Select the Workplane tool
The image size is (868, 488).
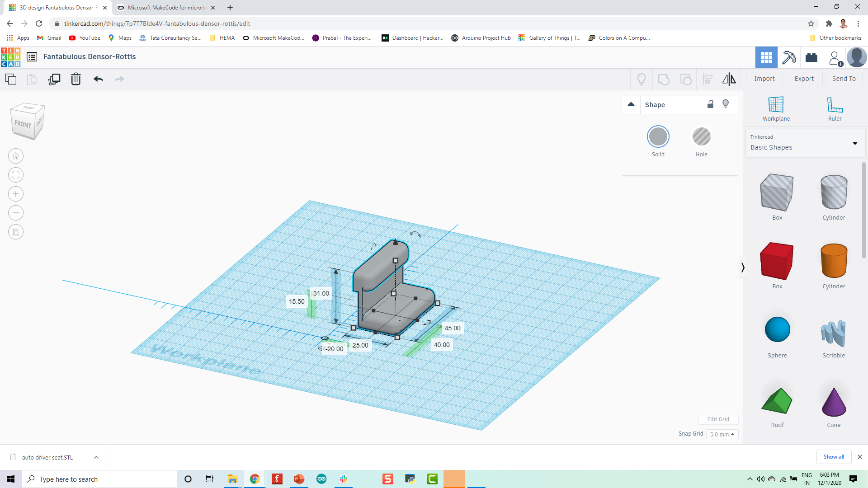pyautogui.click(x=776, y=108)
